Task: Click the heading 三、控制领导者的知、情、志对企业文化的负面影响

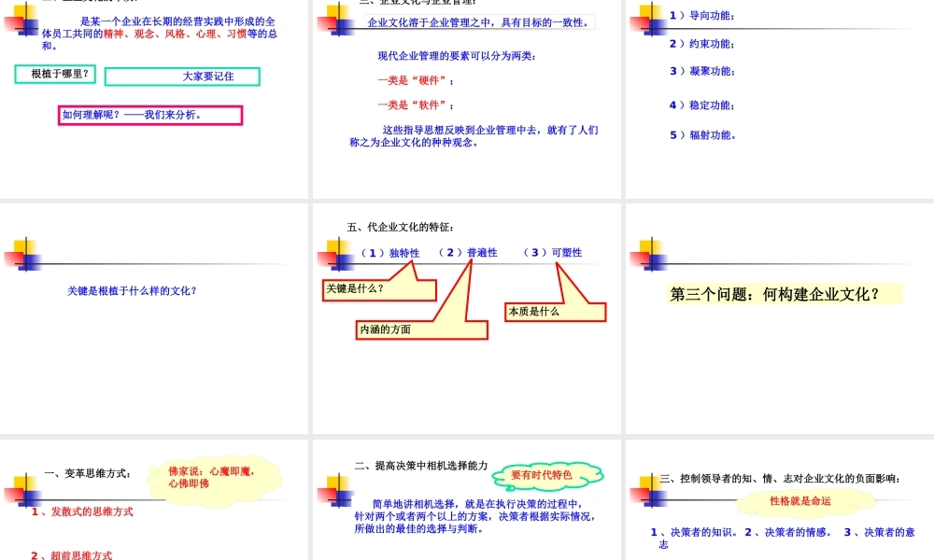Action: coord(780,479)
